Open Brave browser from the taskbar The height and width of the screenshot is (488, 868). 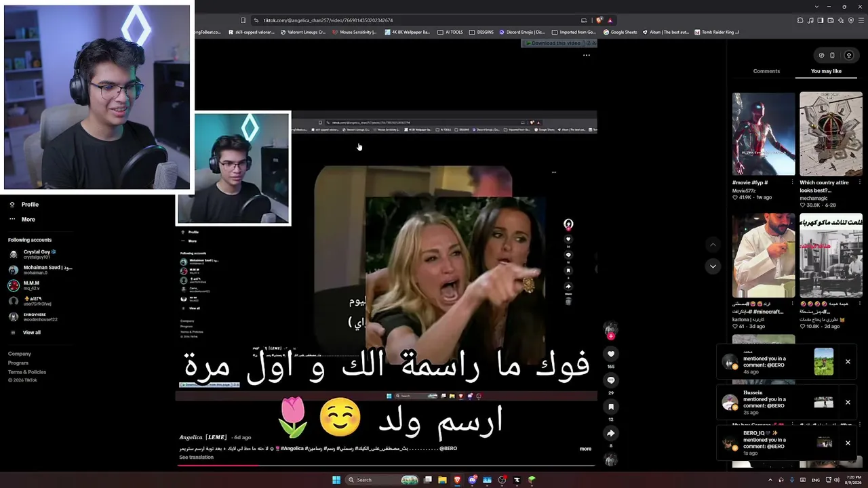pyautogui.click(x=457, y=480)
